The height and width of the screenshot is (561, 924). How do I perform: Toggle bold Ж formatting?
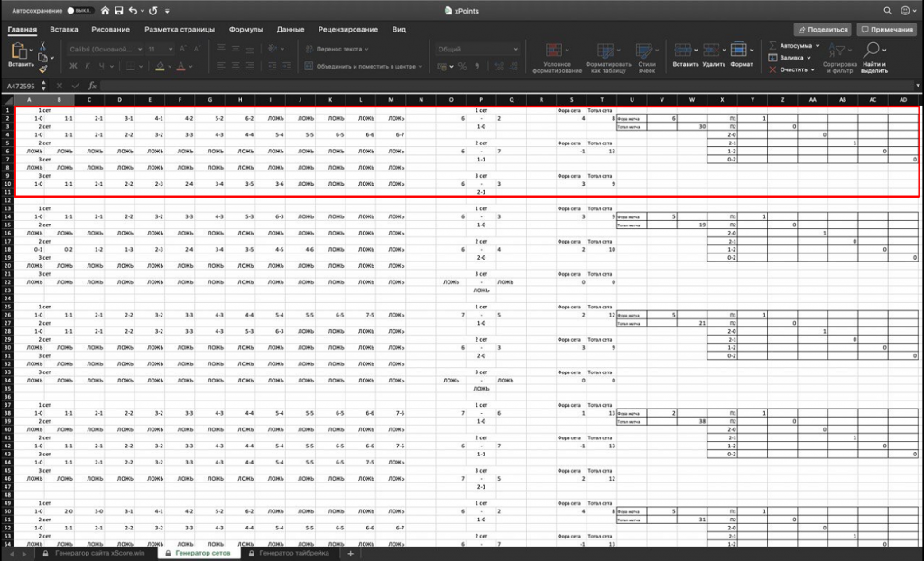coord(73,66)
